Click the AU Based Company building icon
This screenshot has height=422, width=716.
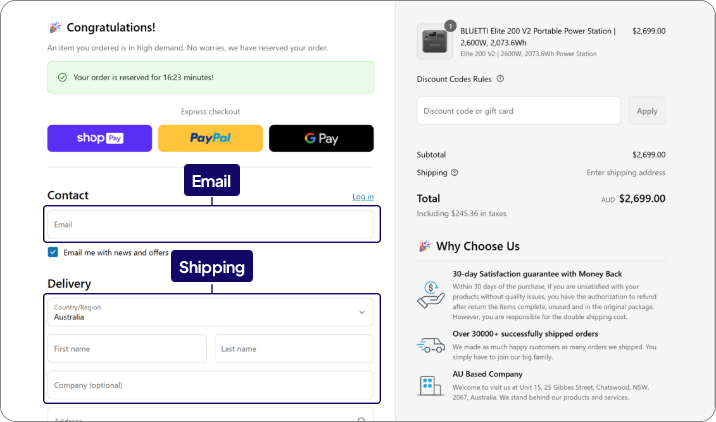click(x=430, y=386)
